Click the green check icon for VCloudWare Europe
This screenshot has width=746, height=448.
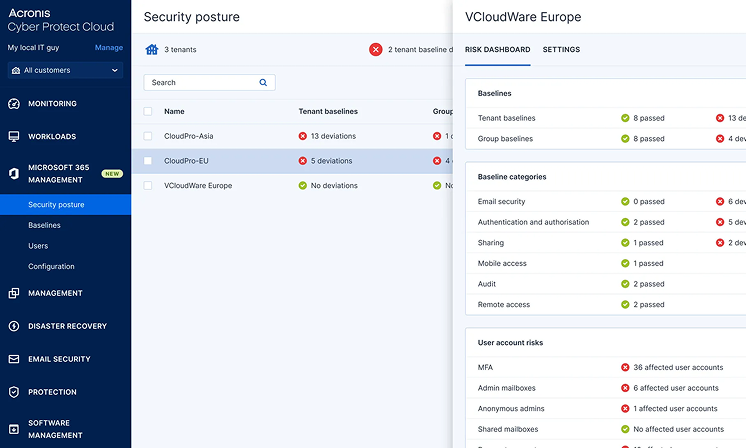[302, 185]
